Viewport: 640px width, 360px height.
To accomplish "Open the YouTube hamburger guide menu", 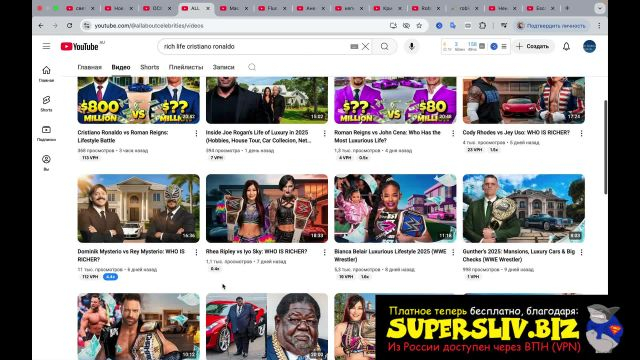I will point(46,47).
